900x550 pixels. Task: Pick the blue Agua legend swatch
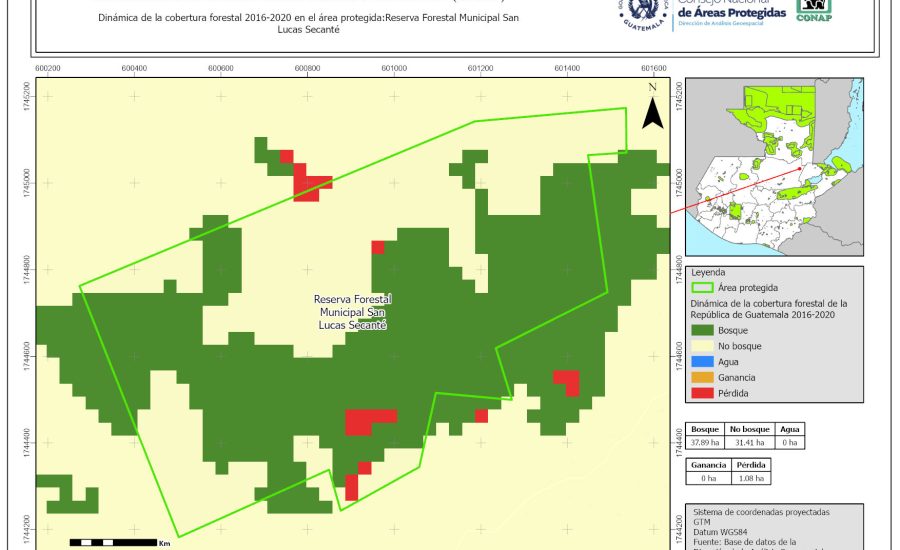(703, 362)
